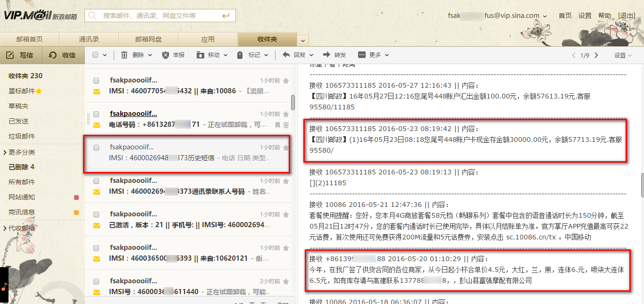The width and height of the screenshot is (644, 304).
Task: Click the shield icon for 举报
Action: tap(165, 55)
